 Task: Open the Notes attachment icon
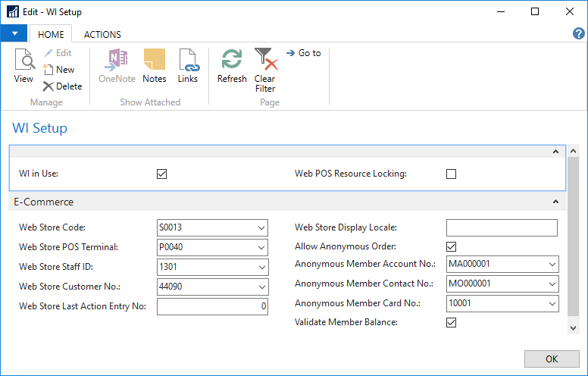click(154, 66)
